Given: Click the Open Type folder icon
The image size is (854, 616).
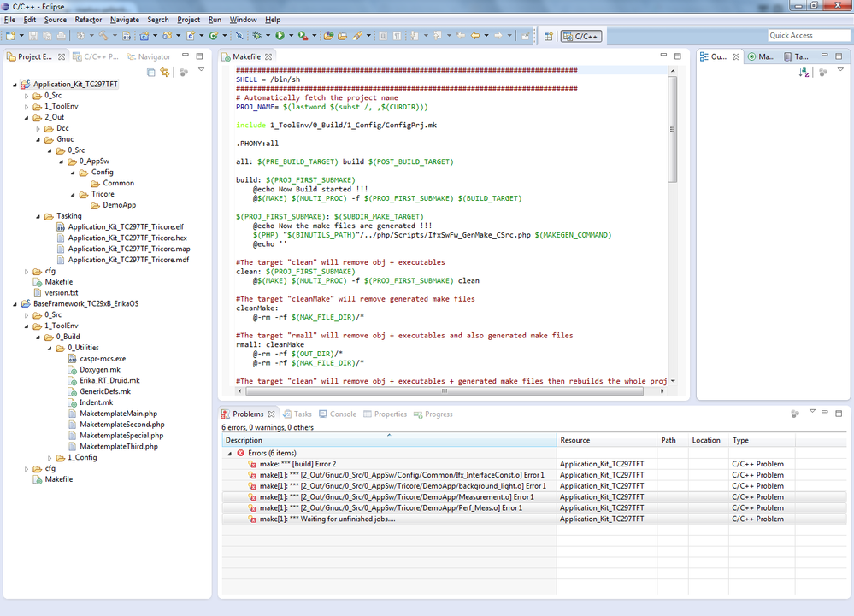Looking at the screenshot, I should [328, 36].
